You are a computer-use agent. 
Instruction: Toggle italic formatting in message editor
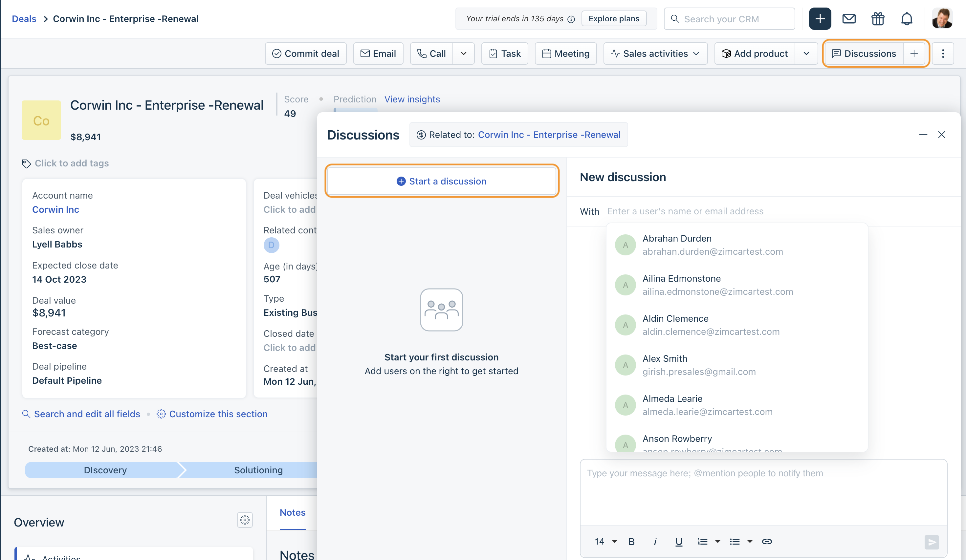655,541
